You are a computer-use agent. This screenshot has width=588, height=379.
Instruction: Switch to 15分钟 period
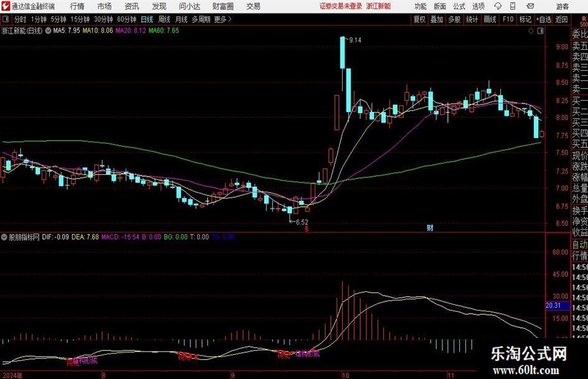click(80, 19)
